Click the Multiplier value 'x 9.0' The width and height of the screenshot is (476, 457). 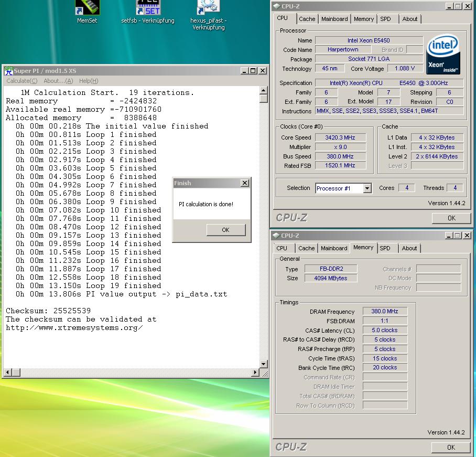click(x=340, y=147)
